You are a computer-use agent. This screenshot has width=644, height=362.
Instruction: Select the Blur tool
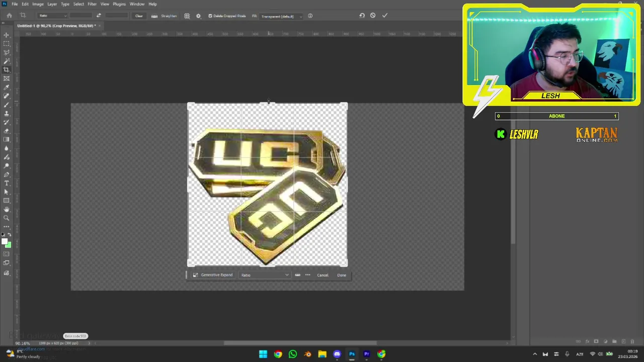(x=7, y=148)
